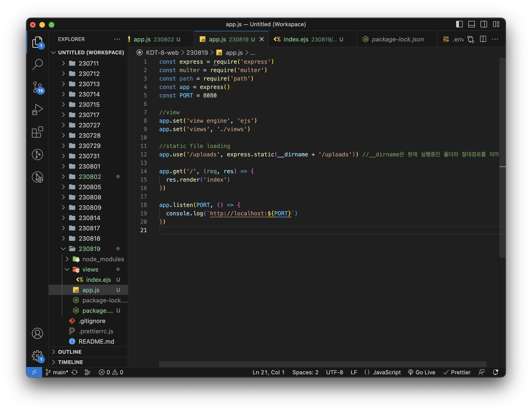Click the vertical editor scrollbar
The image size is (532, 412).
pos(502,158)
